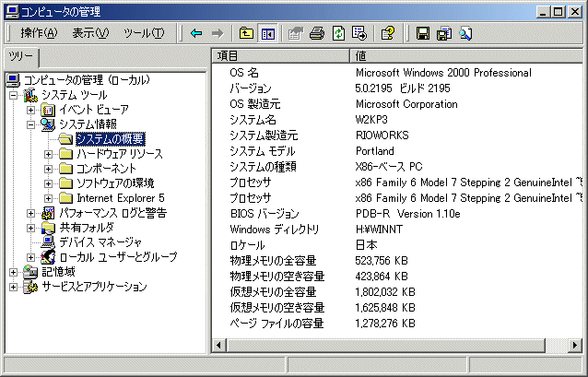Click horizontal scrollbar left arrow
This screenshot has height=377, width=588.
pos(219,345)
